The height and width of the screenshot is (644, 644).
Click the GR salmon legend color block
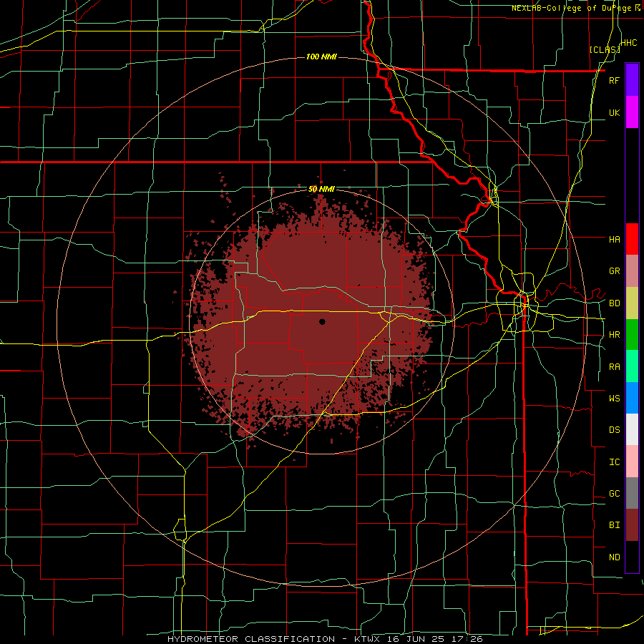632,271
